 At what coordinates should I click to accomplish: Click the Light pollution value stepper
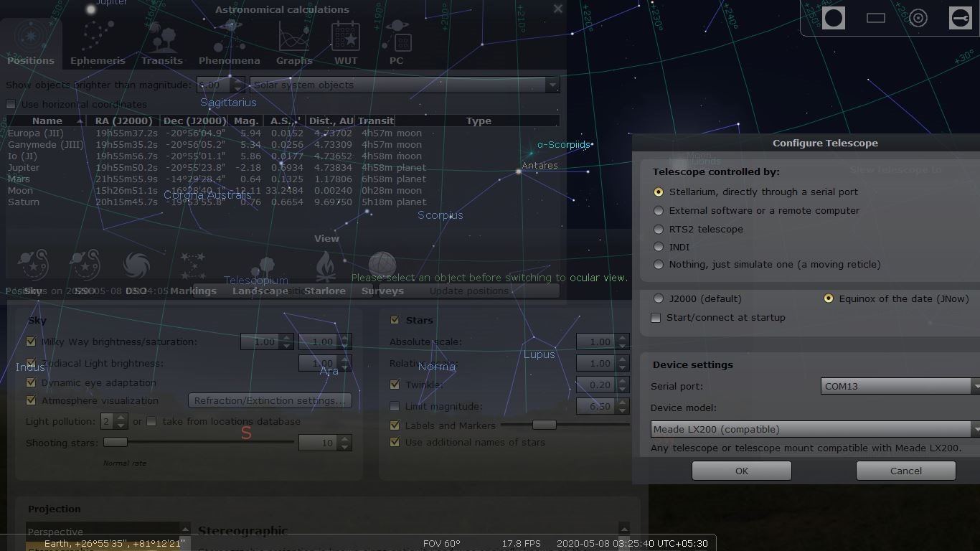(121, 421)
